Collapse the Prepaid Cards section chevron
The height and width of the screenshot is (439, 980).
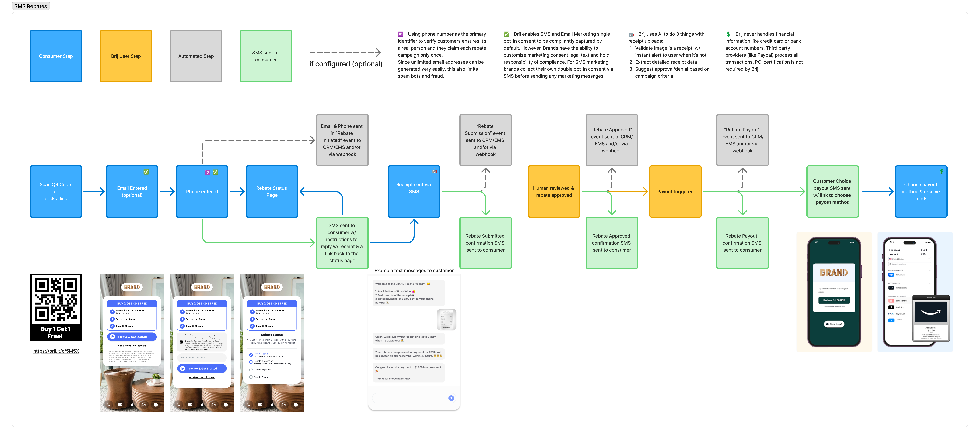pyautogui.click(x=930, y=270)
